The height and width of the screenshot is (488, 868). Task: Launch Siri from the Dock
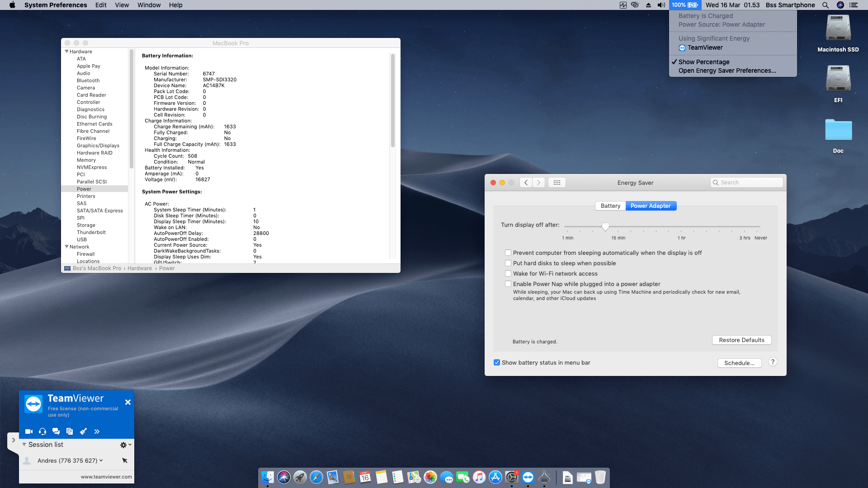[x=284, y=477]
